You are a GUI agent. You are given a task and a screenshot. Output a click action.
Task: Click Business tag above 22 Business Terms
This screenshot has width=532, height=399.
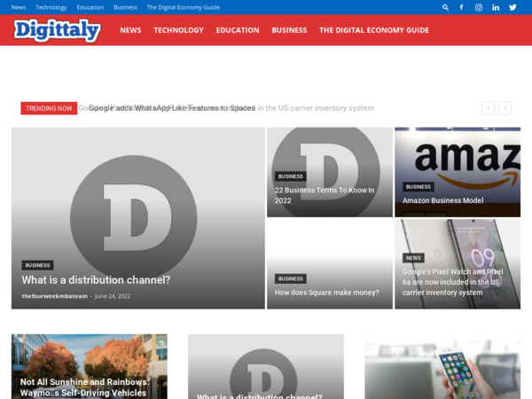coord(291,176)
